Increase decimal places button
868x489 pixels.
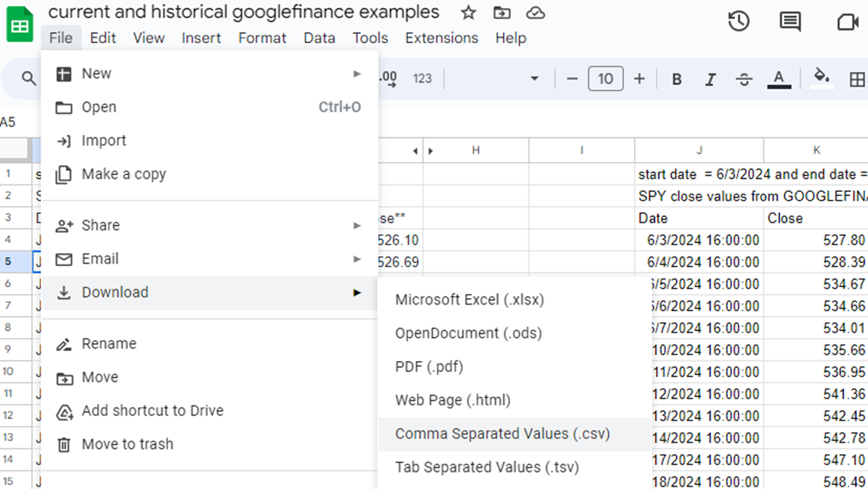pos(387,79)
